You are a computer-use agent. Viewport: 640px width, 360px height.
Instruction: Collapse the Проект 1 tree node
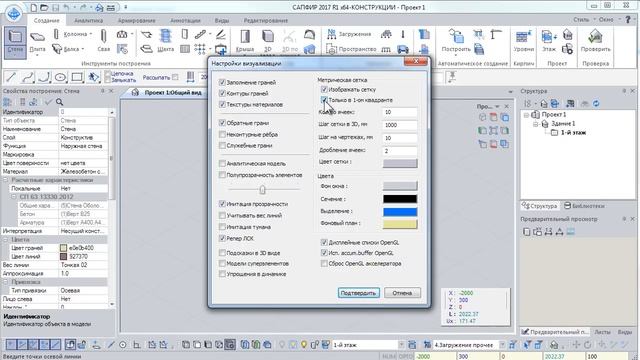click(x=527, y=115)
